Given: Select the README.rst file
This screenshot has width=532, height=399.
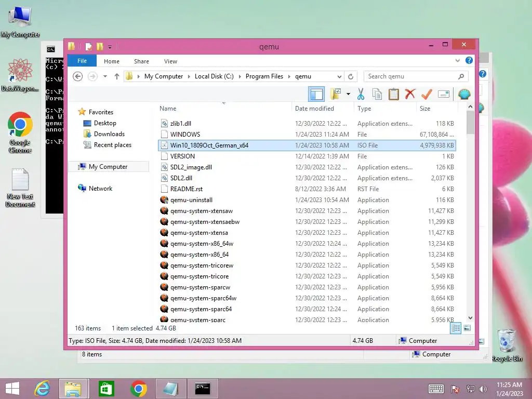Looking at the screenshot, I should (x=307, y=189).
